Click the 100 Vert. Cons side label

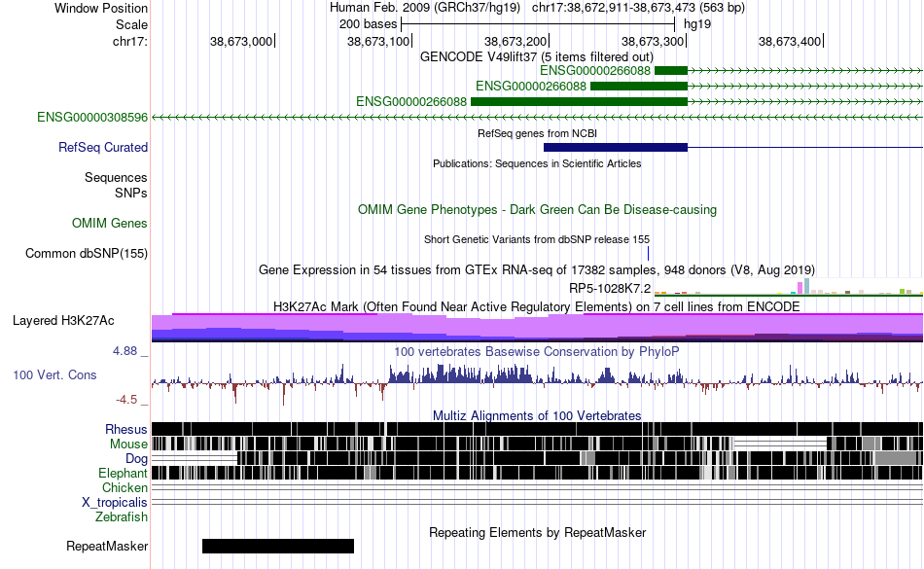54,375
